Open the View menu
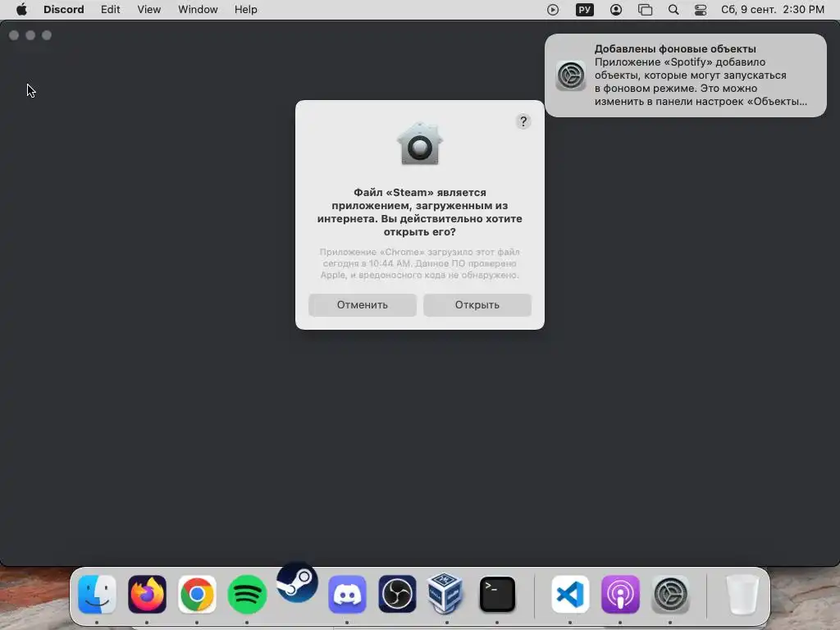 (149, 10)
